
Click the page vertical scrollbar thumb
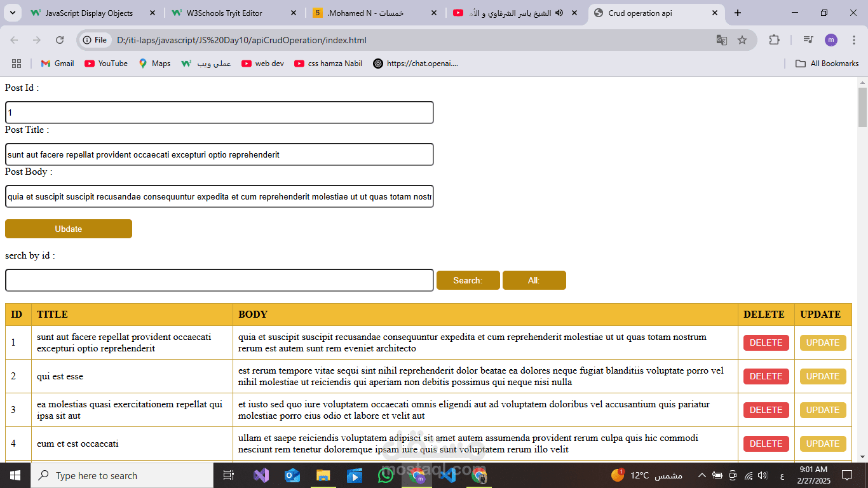[862, 107]
